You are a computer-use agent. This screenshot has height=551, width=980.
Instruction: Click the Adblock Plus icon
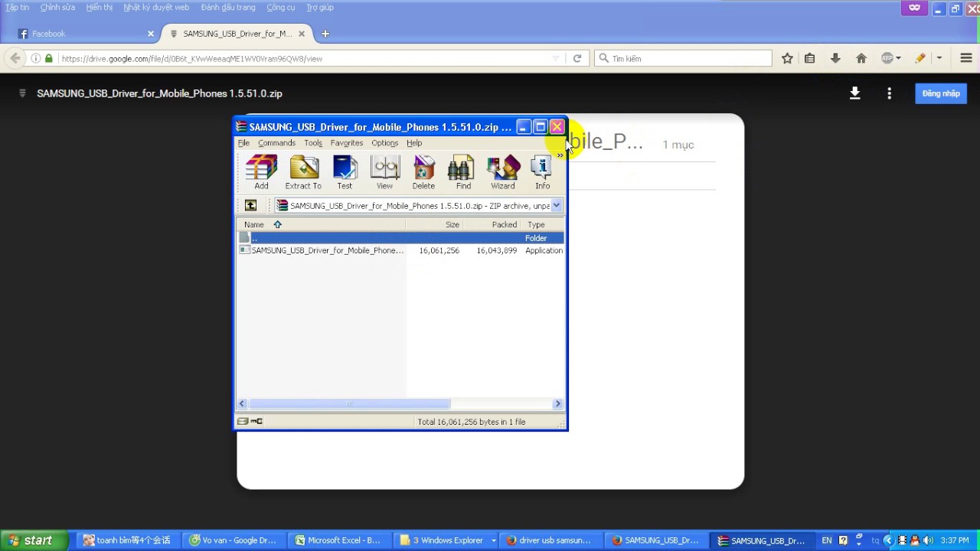tap(887, 58)
